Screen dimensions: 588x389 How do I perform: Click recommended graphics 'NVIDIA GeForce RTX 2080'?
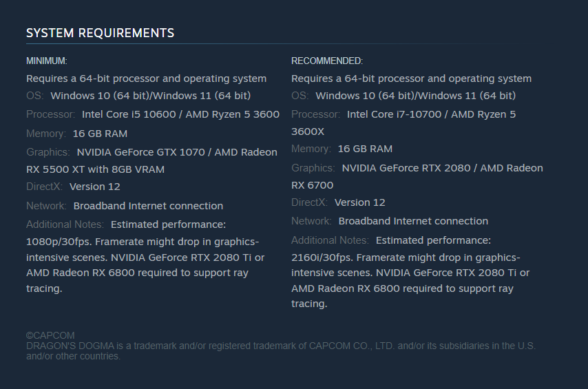pos(406,168)
